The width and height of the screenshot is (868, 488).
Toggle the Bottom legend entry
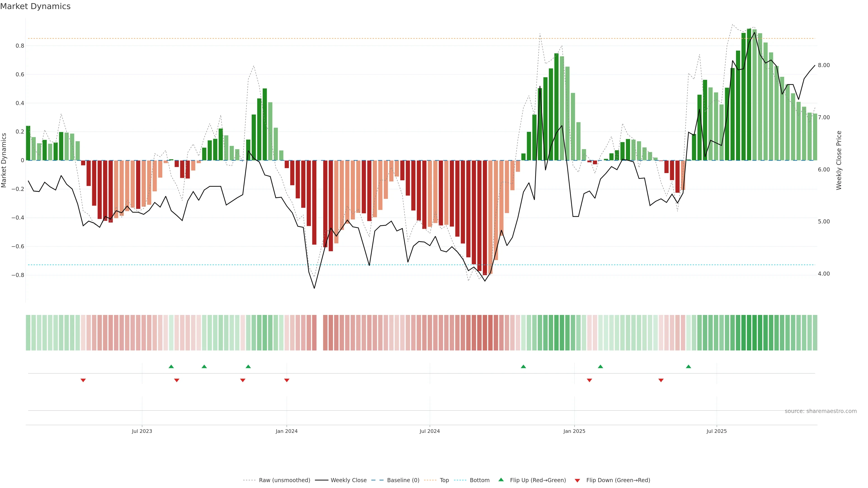(x=479, y=480)
